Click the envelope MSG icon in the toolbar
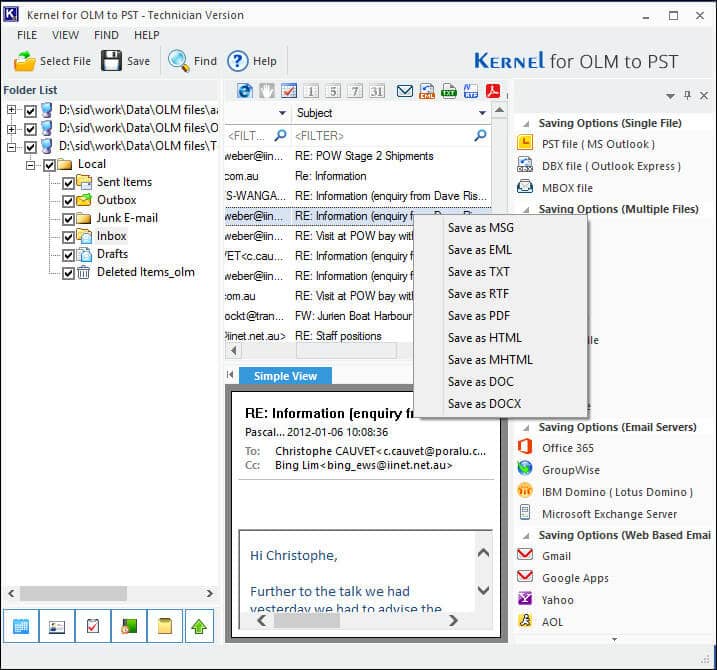The width and height of the screenshot is (717, 670). 404,91
